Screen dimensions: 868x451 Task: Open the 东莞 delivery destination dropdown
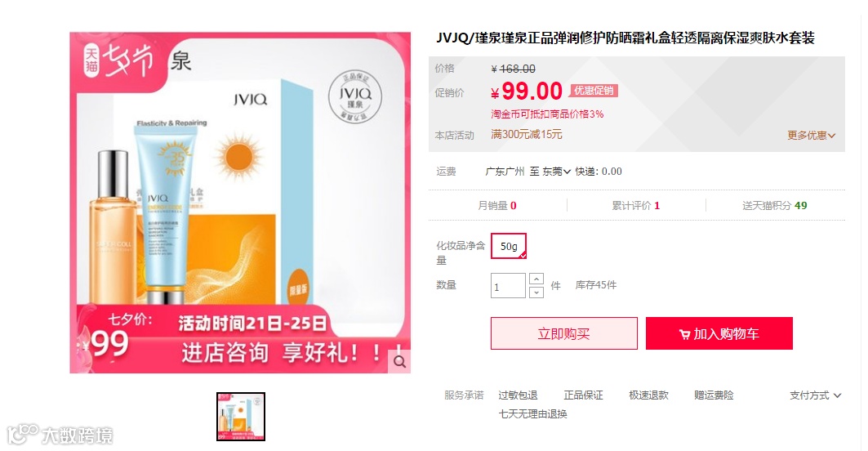point(556,172)
